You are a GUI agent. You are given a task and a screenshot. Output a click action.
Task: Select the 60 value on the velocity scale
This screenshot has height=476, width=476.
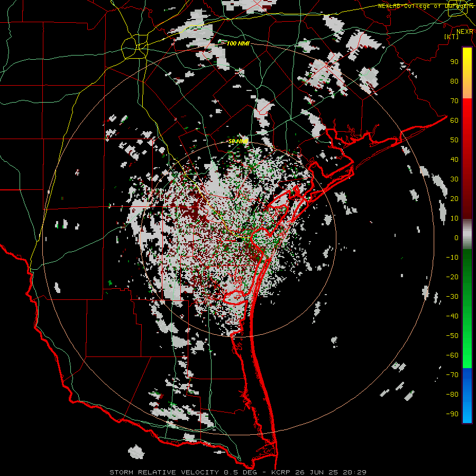point(454,121)
